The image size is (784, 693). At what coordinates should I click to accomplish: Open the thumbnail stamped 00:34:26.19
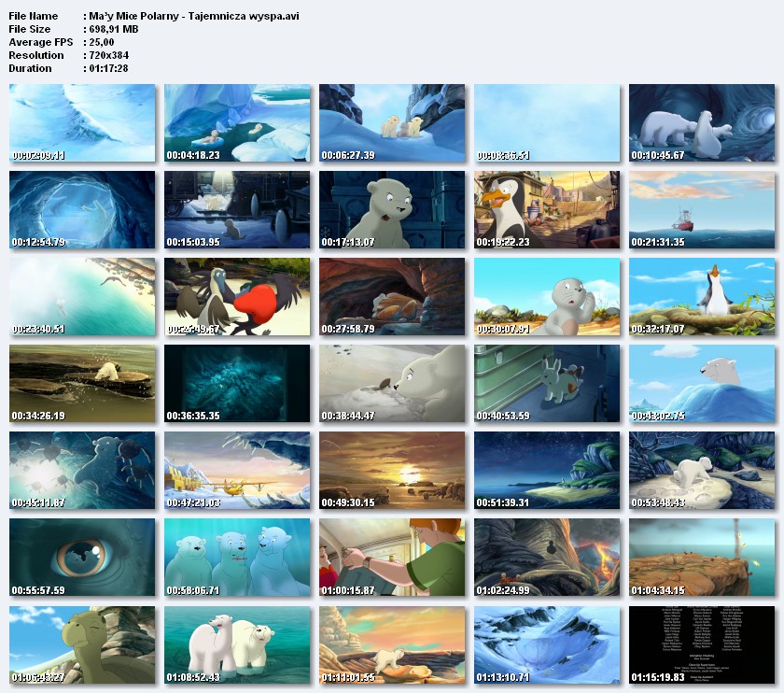tap(82, 383)
